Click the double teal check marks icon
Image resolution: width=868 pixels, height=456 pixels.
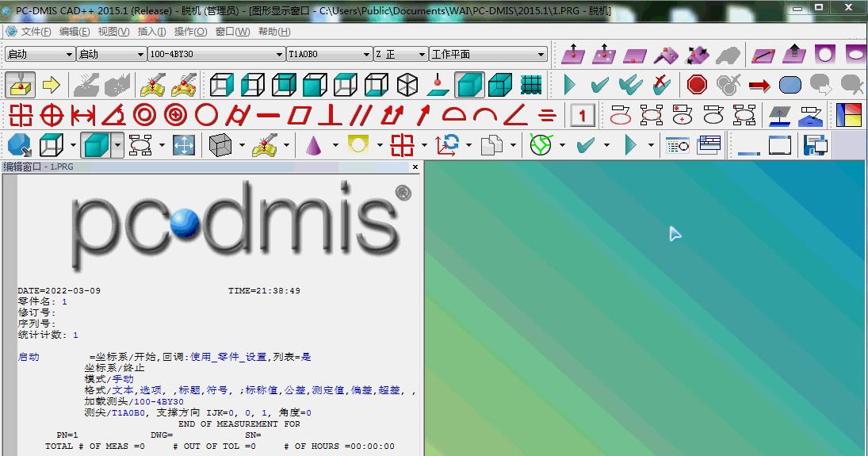pos(631,85)
